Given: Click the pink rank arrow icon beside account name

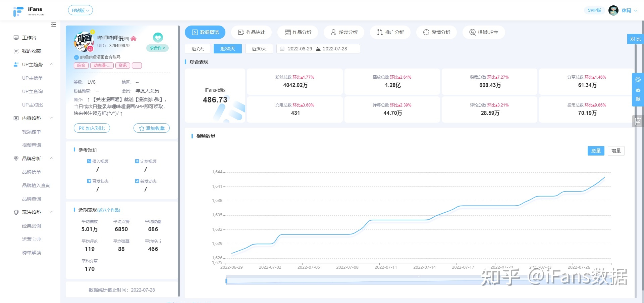Looking at the screenshot, I should pyautogui.click(x=133, y=38).
